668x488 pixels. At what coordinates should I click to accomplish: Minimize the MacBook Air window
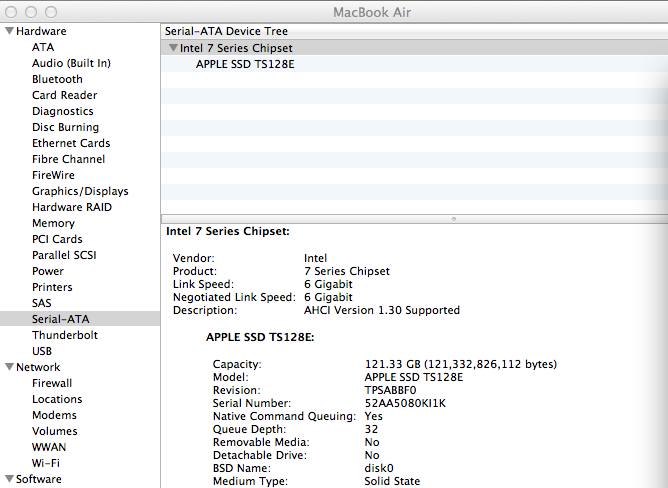pos(31,12)
